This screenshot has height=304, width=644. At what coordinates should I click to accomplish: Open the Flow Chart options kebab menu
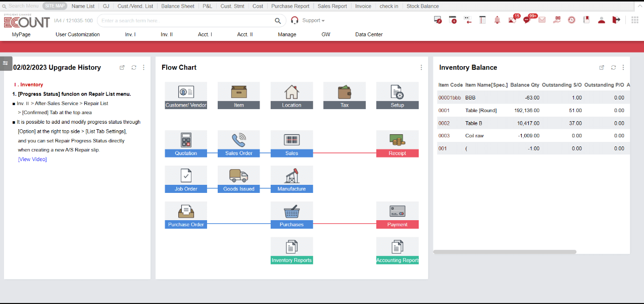421,67
